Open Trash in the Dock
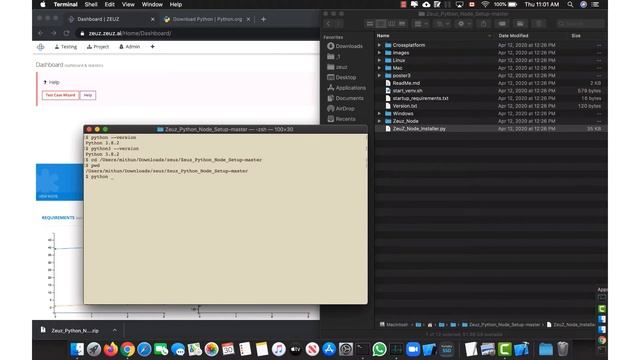 [562, 349]
